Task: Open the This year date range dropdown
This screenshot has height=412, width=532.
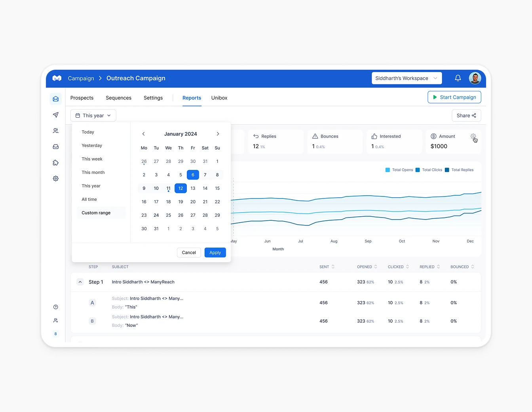Action: (93, 115)
